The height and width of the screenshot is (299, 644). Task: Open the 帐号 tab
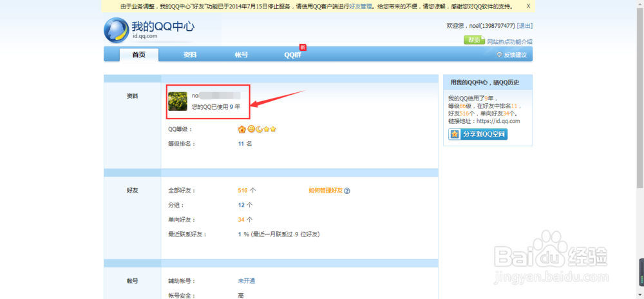coord(241,55)
